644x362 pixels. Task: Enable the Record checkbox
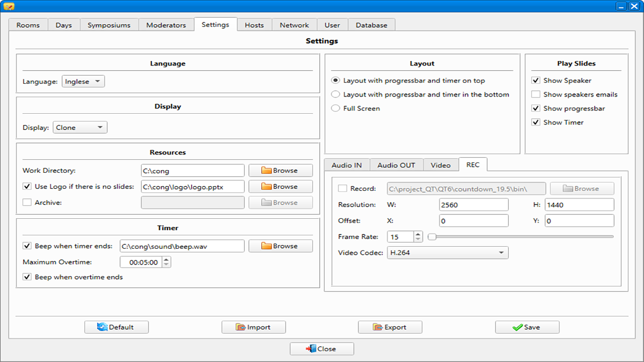pos(342,189)
